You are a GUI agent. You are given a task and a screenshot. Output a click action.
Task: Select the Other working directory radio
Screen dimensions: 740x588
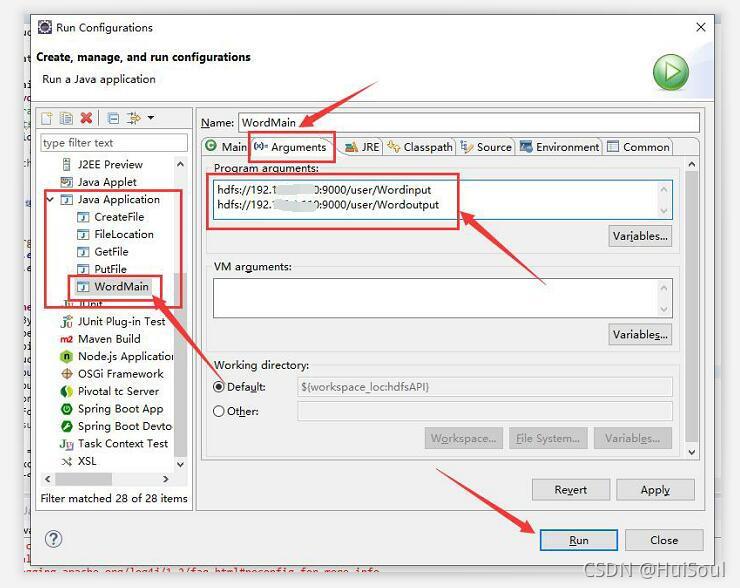[x=219, y=411]
